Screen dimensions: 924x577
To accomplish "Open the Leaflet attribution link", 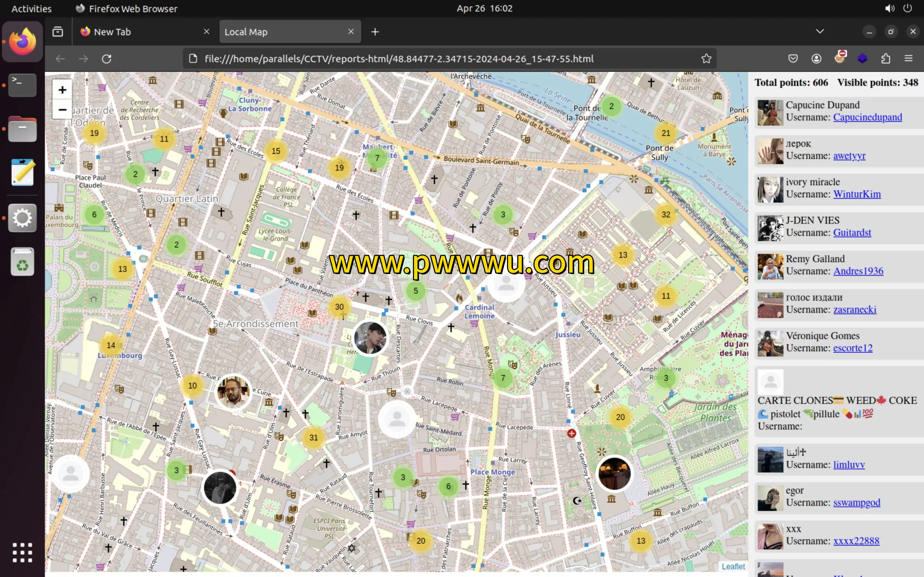I will coord(733,566).
